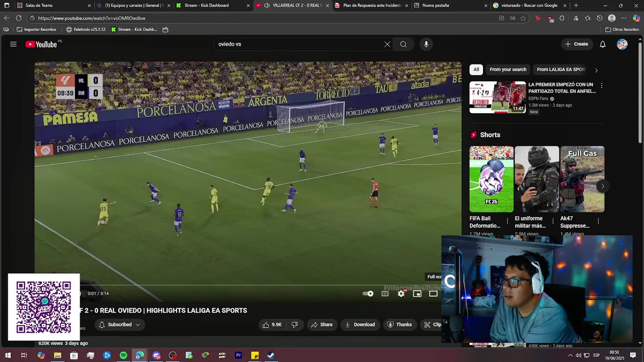Open Premiere Pro from the taskbar

click(x=238, y=355)
